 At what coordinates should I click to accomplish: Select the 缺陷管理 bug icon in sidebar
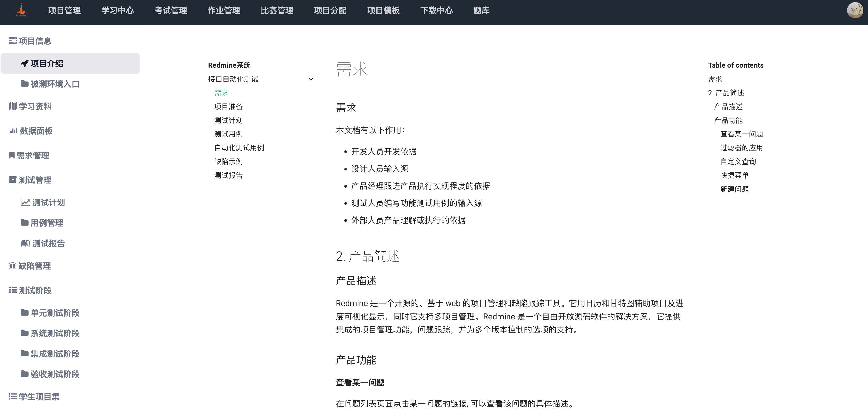(12, 266)
